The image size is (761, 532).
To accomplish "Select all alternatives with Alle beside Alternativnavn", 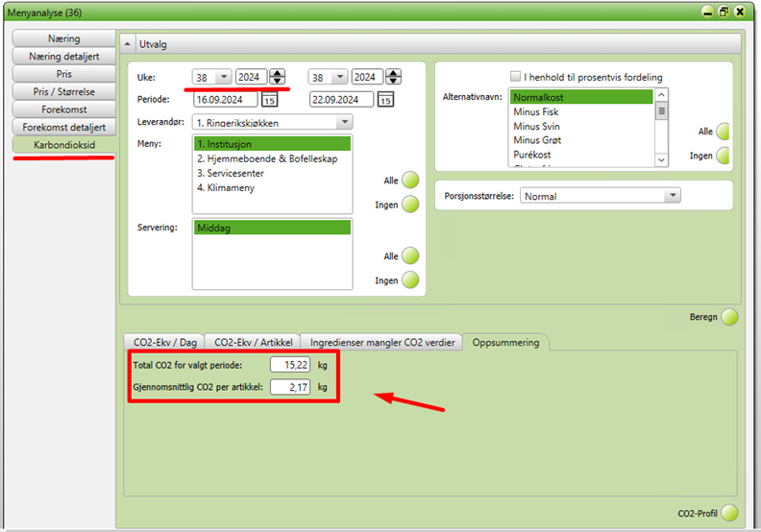I will 724,132.
